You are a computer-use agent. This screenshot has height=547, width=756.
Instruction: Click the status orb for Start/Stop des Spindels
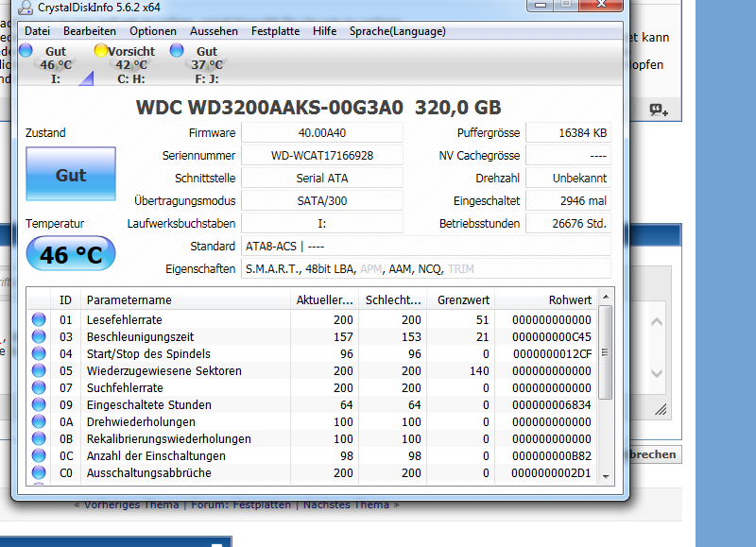(39, 353)
